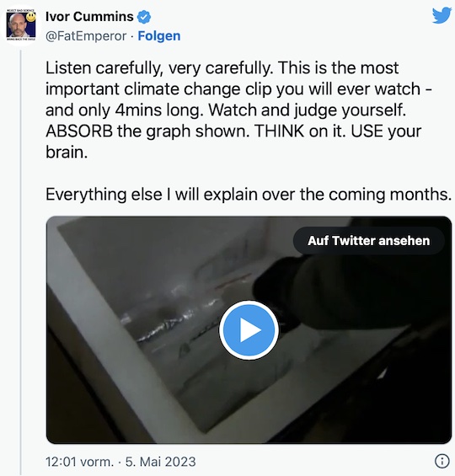Follow the account via the 'Folgen' link
Screen dimensions: 455x476
click(x=159, y=36)
